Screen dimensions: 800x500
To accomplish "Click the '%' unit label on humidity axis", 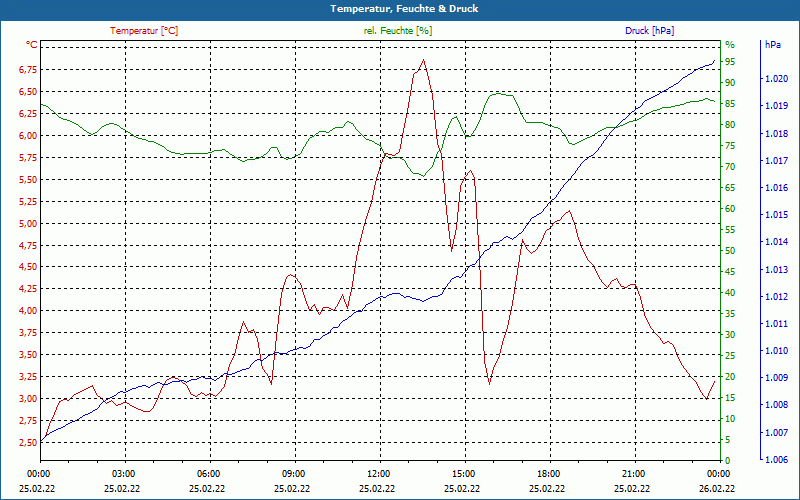I will 730,45.
